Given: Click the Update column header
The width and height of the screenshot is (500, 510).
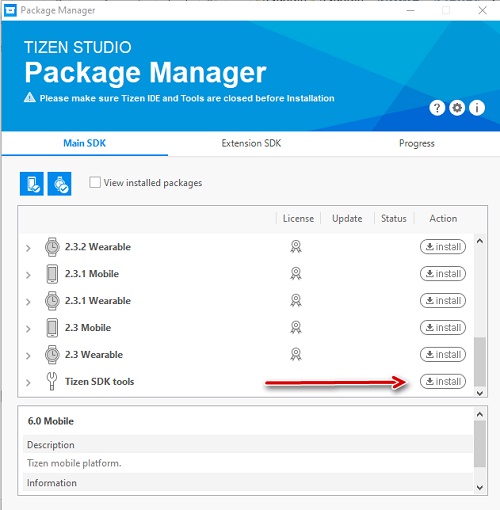Looking at the screenshot, I should (x=347, y=219).
